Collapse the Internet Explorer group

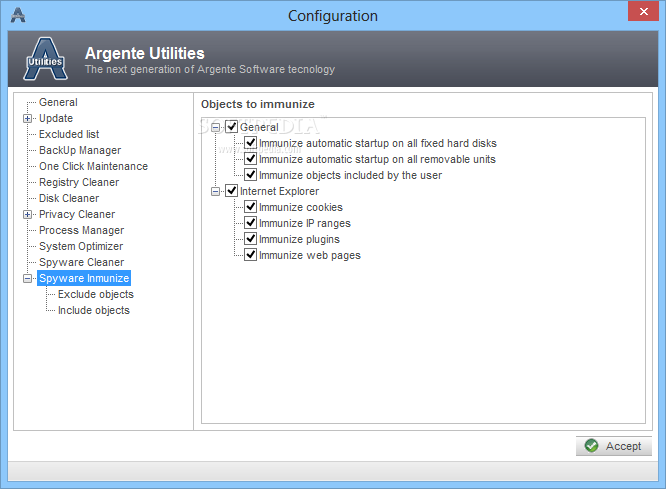[216, 192]
